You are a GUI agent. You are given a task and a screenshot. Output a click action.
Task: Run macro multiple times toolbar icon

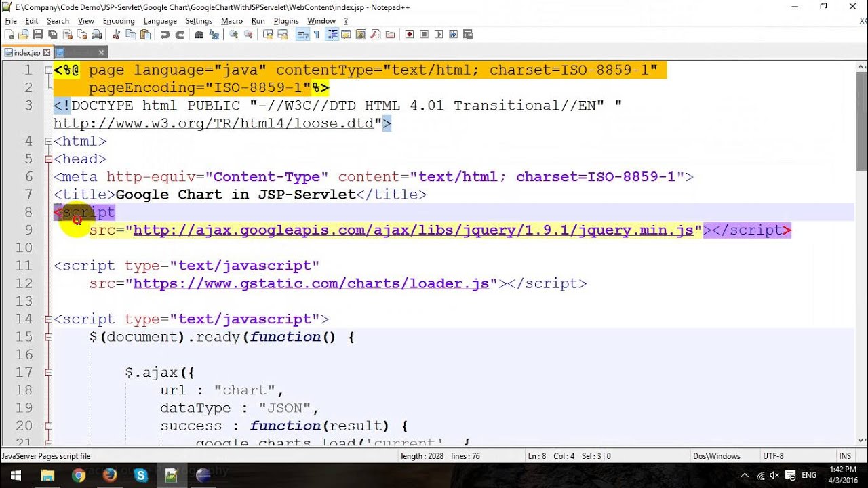(x=453, y=35)
